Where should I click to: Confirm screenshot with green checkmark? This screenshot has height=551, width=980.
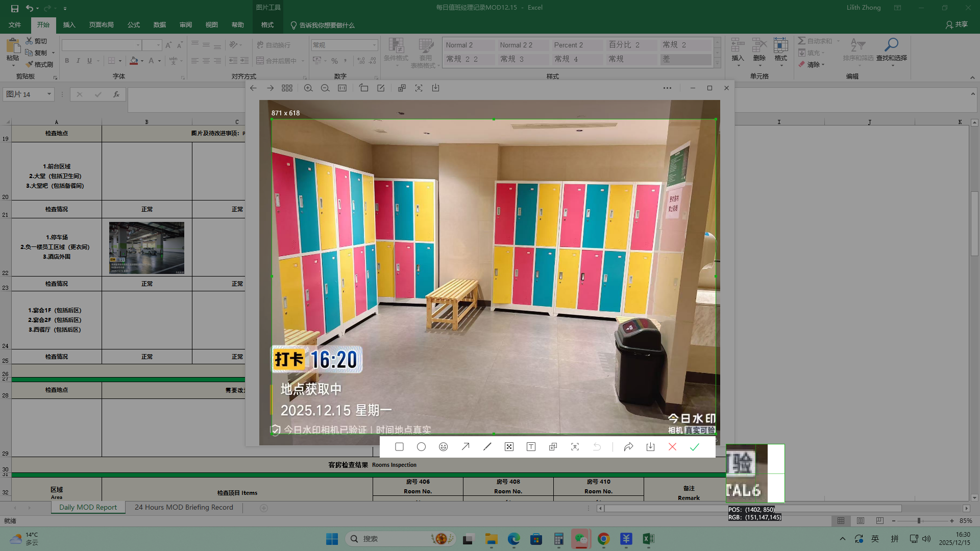pyautogui.click(x=694, y=447)
